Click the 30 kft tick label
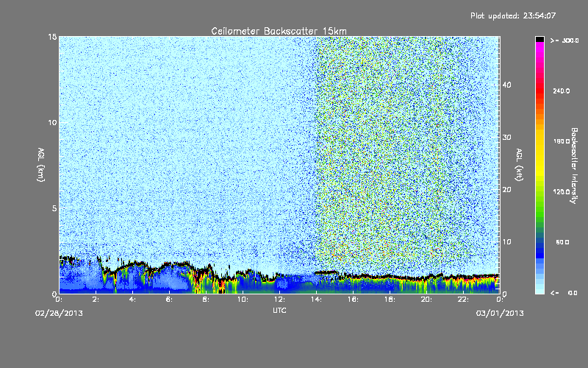 point(506,138)
